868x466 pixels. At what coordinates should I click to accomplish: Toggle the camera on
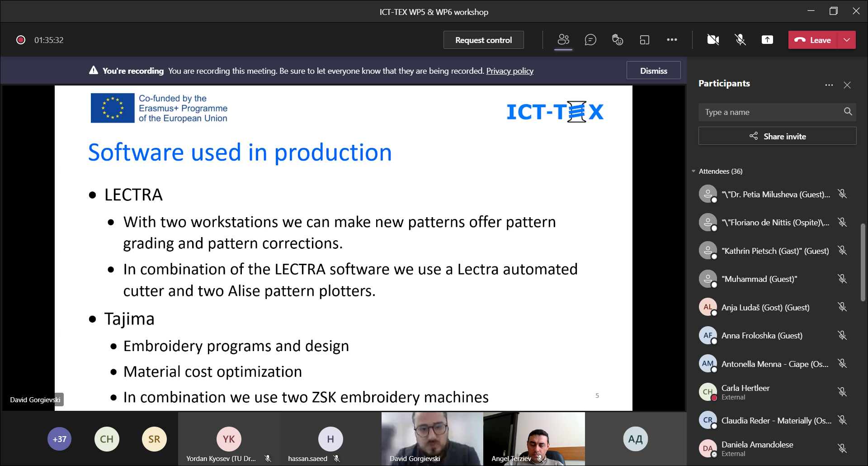coord(713,40)
